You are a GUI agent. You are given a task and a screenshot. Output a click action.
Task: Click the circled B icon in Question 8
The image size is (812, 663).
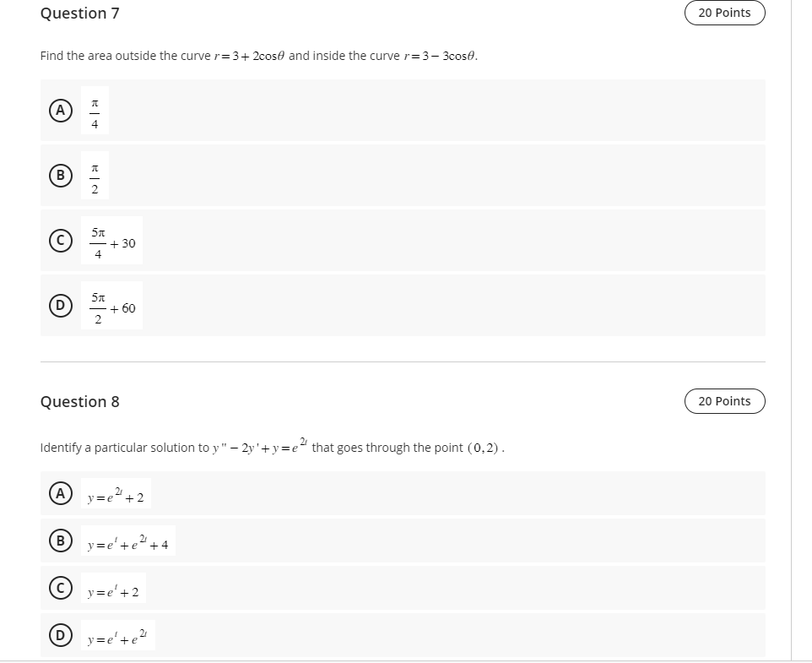59,541
